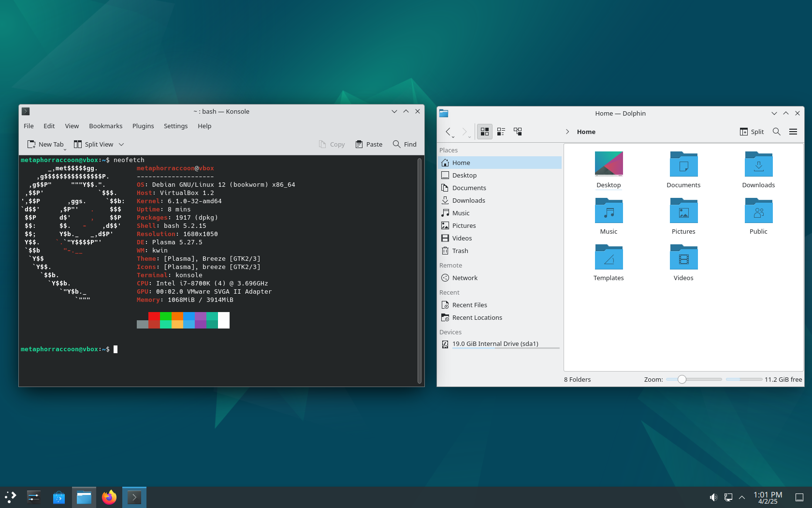
Task: Click Show Desktop button in panel
Action: [x=799, y=497]
